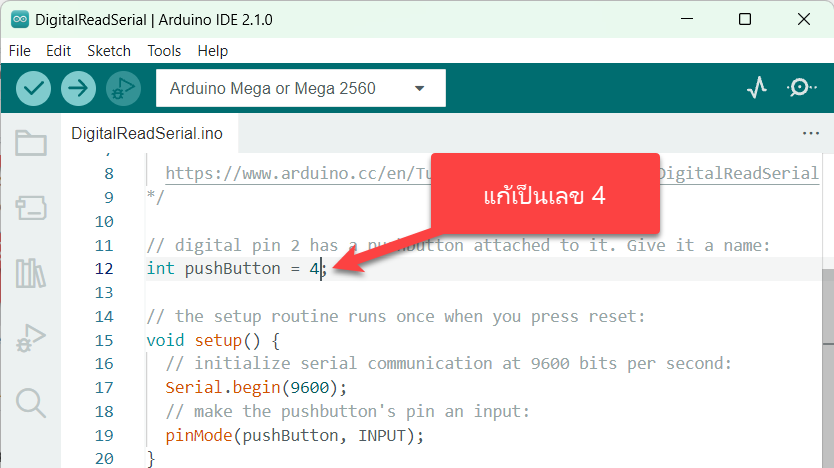Click line number 15 in gutter
Screen dimensions: 834x468
click(x=104, y=340)
